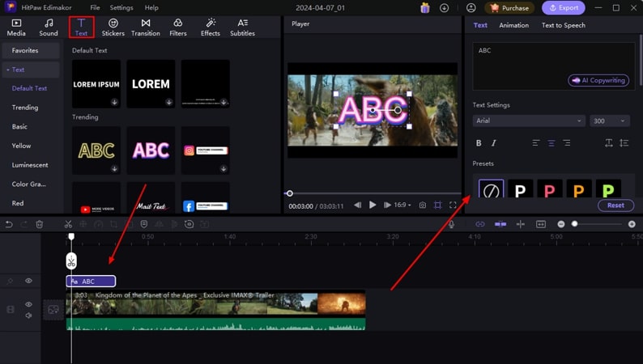Open the Media panel
Image resolution: width=643 pixels, height=364 pixels.
point(16,28)
